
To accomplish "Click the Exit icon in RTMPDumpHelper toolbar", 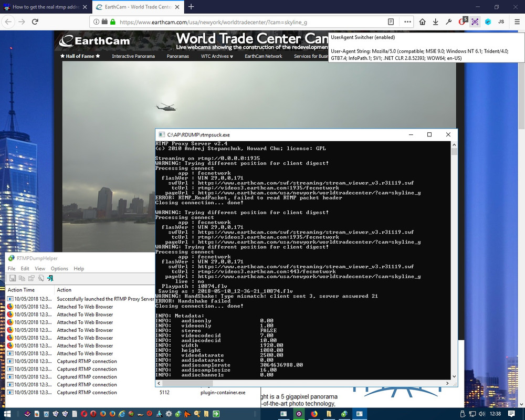I will (50, 278).
